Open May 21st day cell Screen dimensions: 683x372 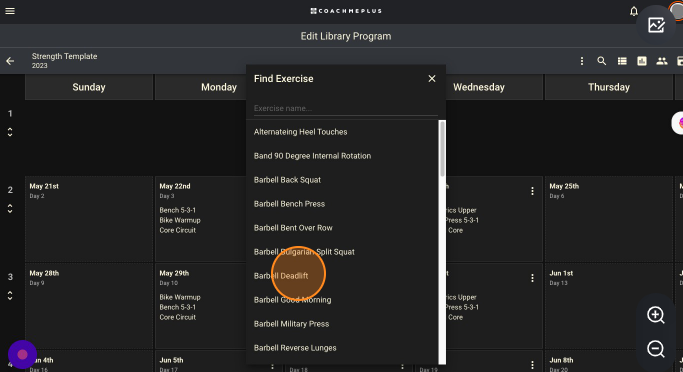[x=89, y=219]
